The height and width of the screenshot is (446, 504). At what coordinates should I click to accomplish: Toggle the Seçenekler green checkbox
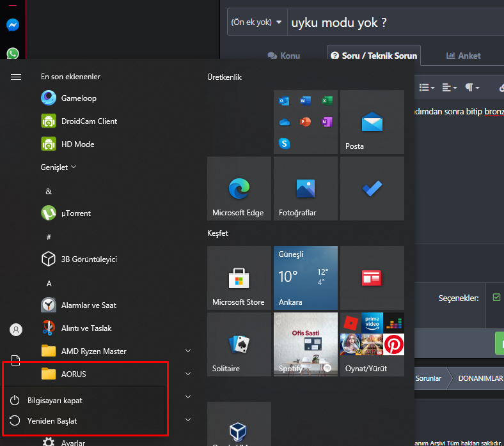(x=496, y=297)
